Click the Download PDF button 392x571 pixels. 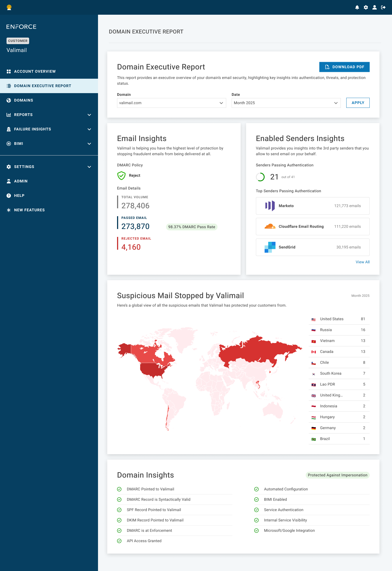tap(344, 67)
